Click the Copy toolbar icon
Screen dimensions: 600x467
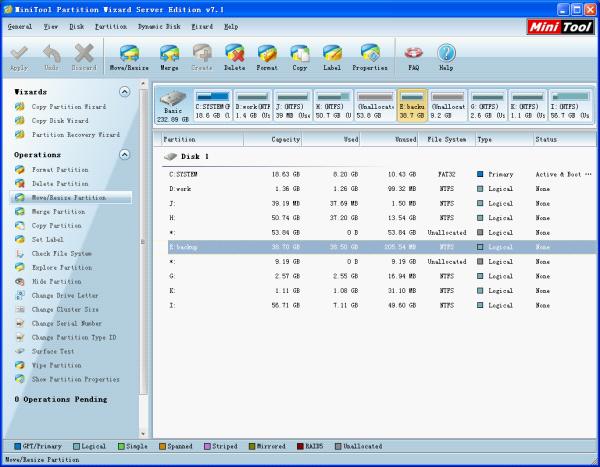click(300, 57)
